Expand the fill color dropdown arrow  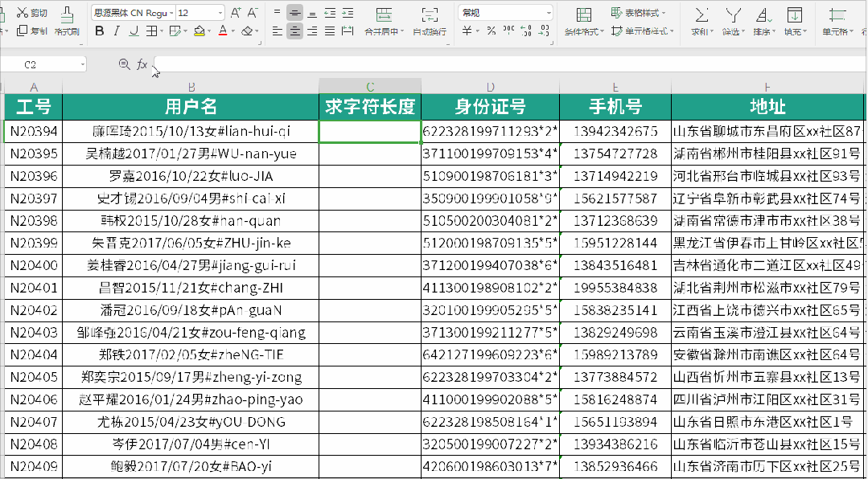point(210,32)
